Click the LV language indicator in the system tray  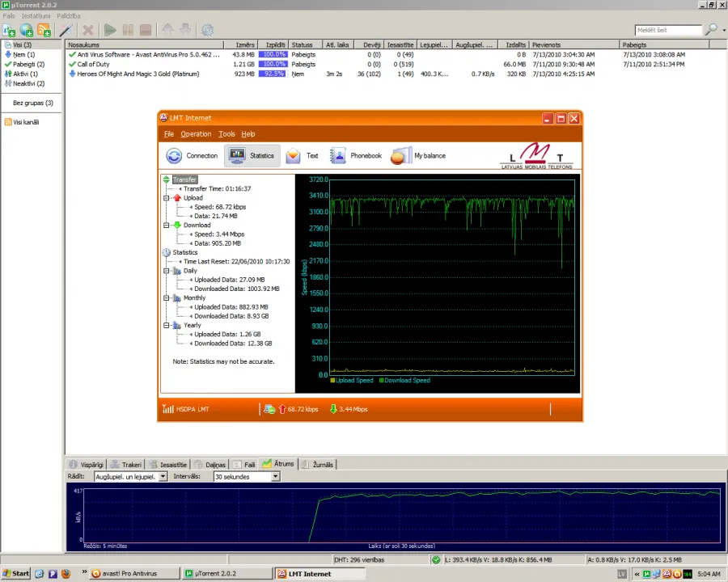pos(622,574)
